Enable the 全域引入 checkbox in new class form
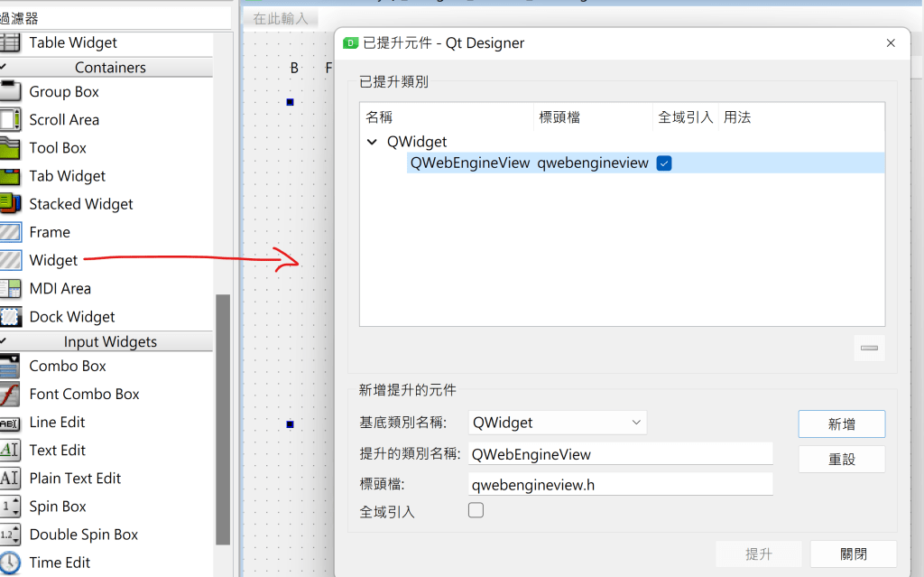Image resolution: width=924 pixels, height=577 pixels. (476, 511)
